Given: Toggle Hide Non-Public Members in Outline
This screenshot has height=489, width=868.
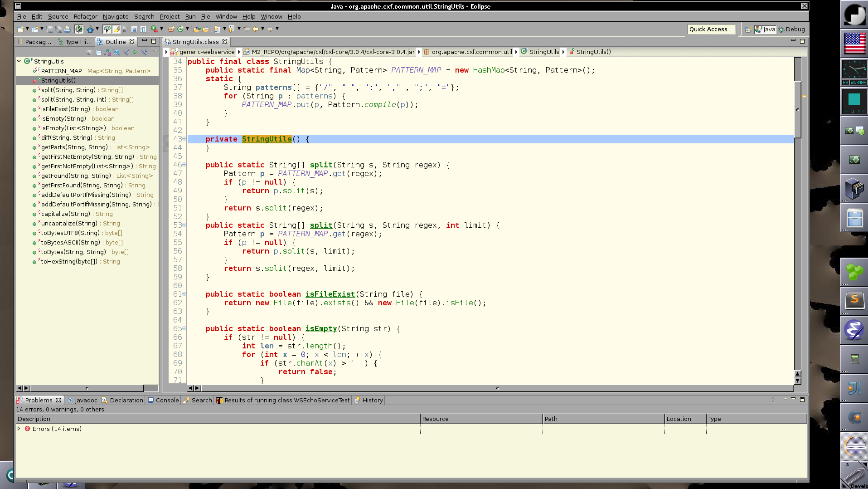Looking at the screenshot, I should (x=135, y=52).
